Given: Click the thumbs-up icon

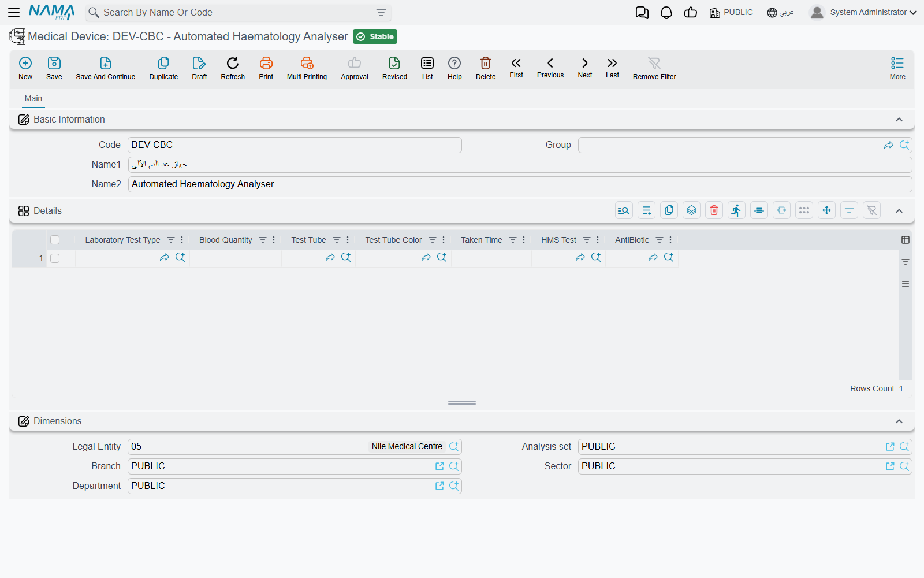Looking at the screenshot, I should pos(691,12).
